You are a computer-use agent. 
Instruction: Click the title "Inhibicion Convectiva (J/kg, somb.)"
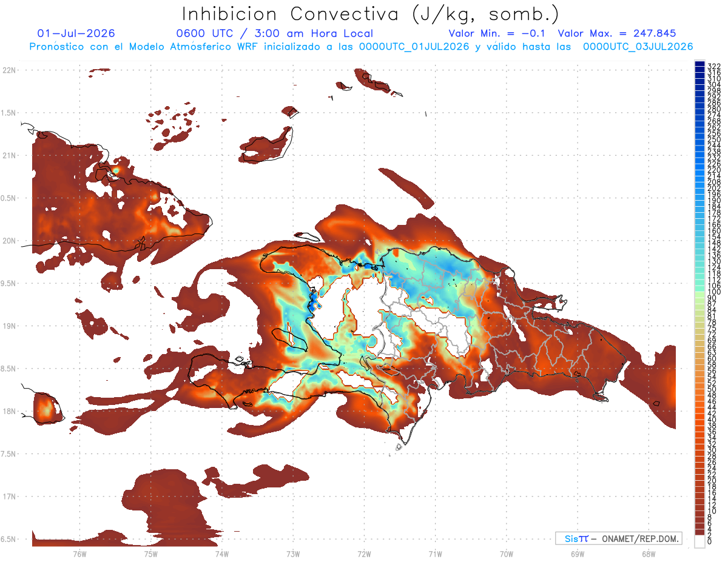(371, 14)
